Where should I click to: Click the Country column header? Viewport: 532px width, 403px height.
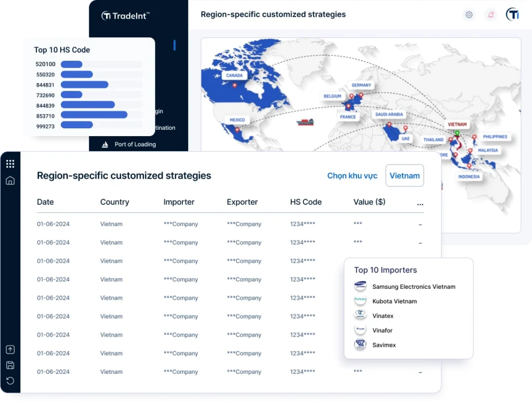coord(115,202)
